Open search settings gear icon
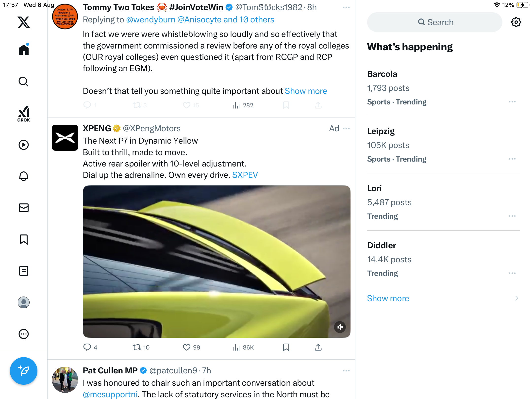Viewport: 532px width, 399px height. pyautogui.click(x=516, y=22)
